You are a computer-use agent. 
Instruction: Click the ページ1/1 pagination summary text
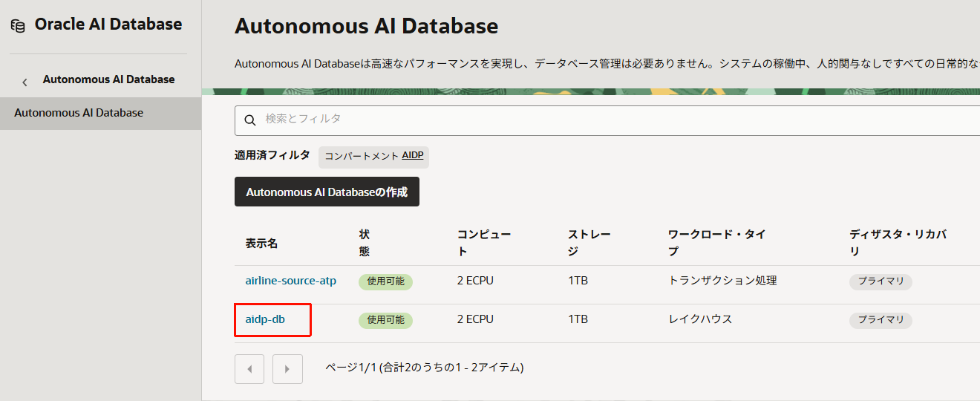(425, 368)
